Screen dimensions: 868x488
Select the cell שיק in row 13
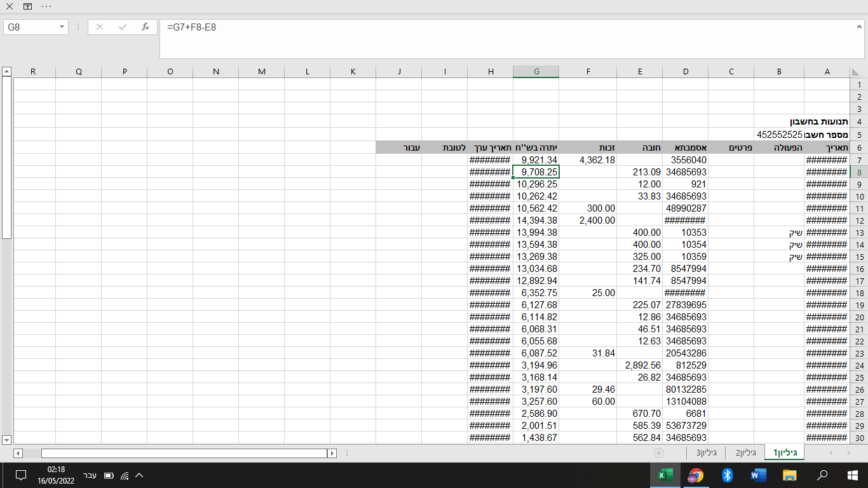tap(780, 233)
